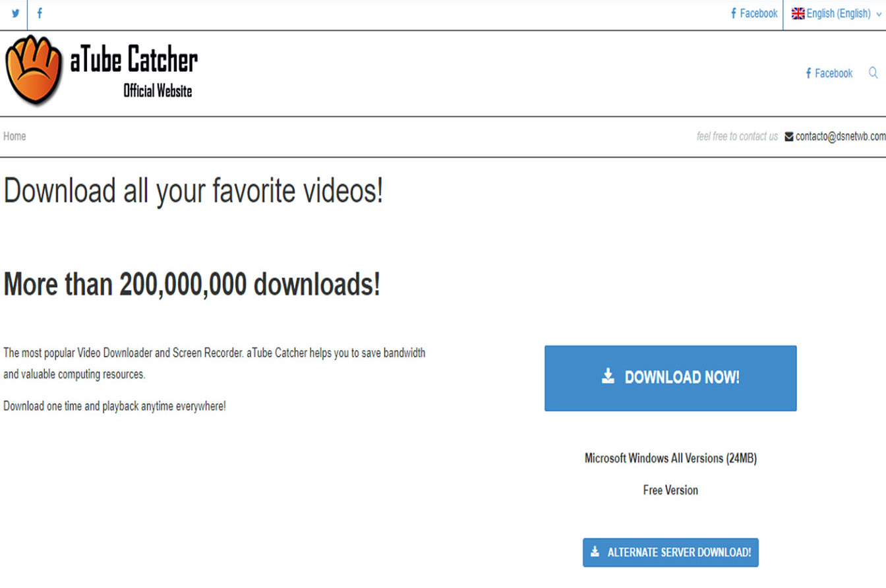Viewport: 886px width, 588px height.
Task: Select the Home menu item
Action: [14, 136]
